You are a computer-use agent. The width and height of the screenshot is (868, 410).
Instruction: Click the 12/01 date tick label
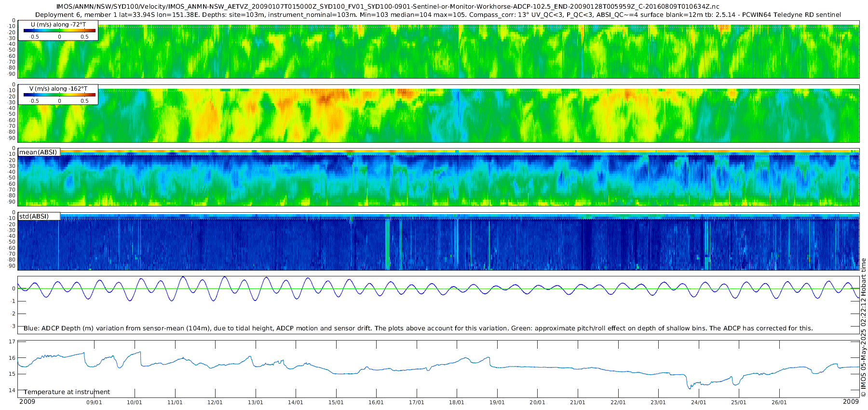pos(215,403)
